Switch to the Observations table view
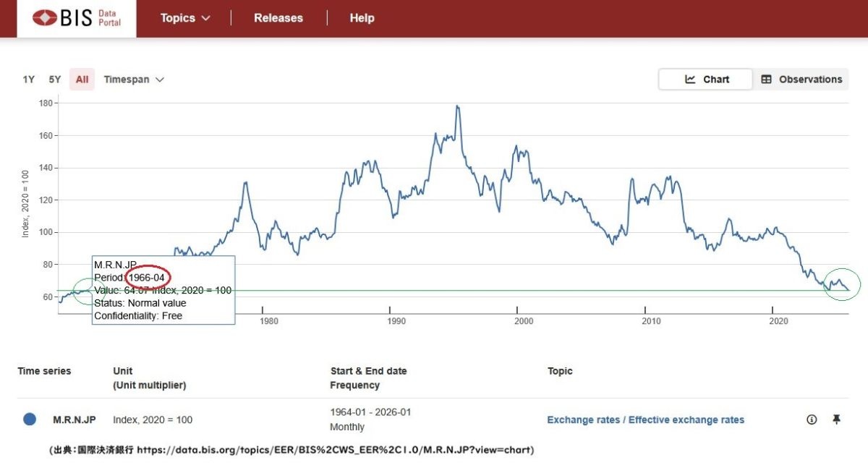The width and height of the screenshot is (868, 465). pyautogui.click(x=801, y=80)
